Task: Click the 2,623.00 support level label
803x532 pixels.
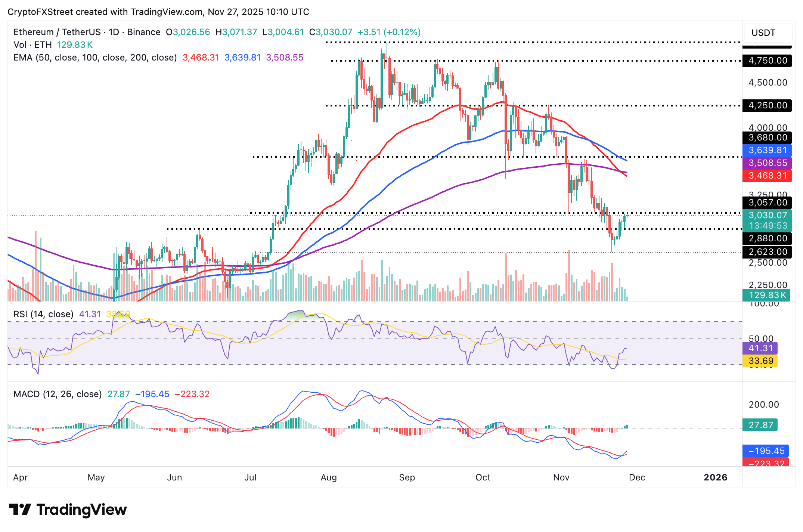Action: point(767,252)
